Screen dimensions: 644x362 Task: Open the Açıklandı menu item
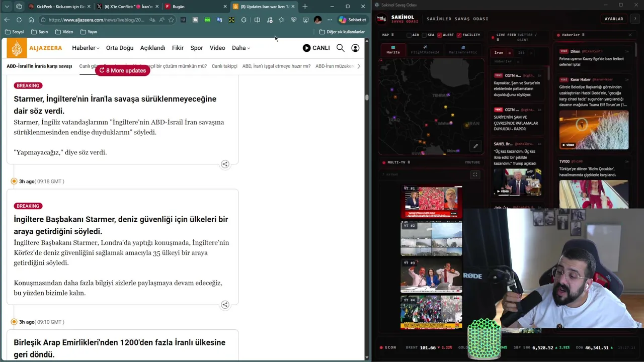tap(152, 48)
